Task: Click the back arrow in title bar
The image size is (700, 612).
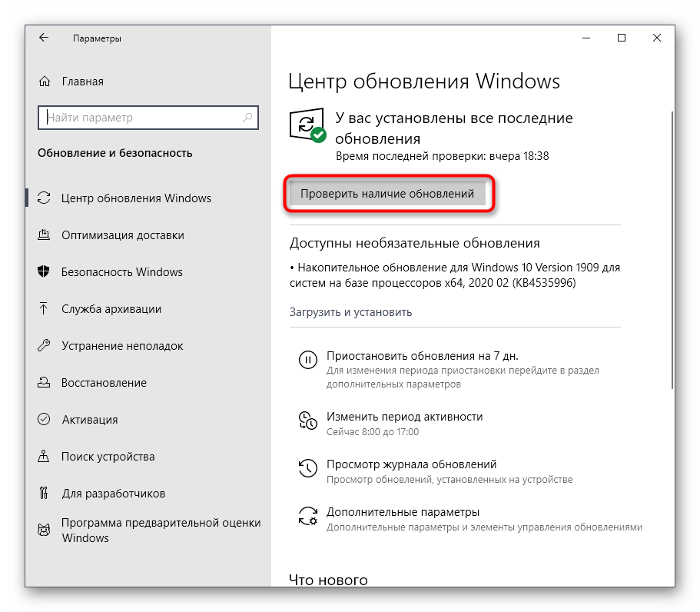Action: point(44,38)
